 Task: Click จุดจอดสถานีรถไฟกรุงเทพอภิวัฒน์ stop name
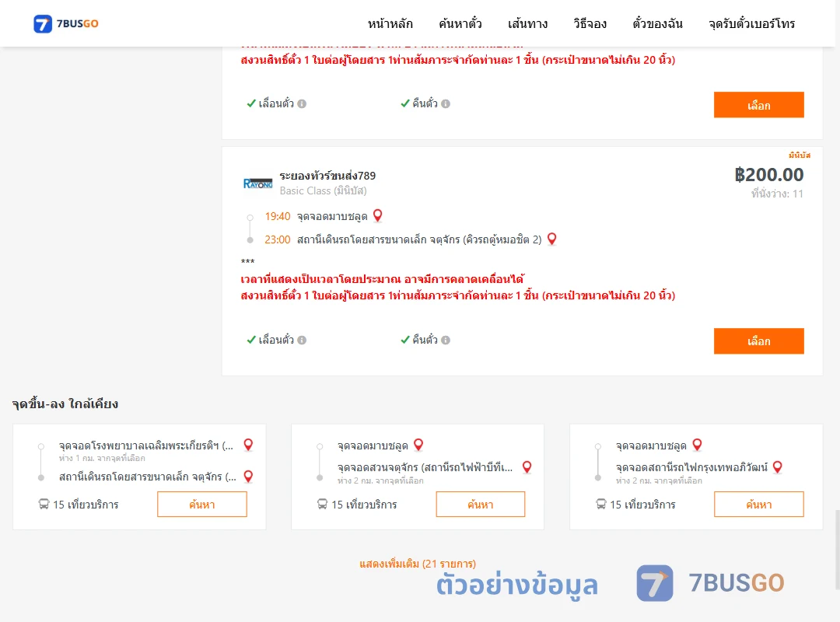pos(691,468)
